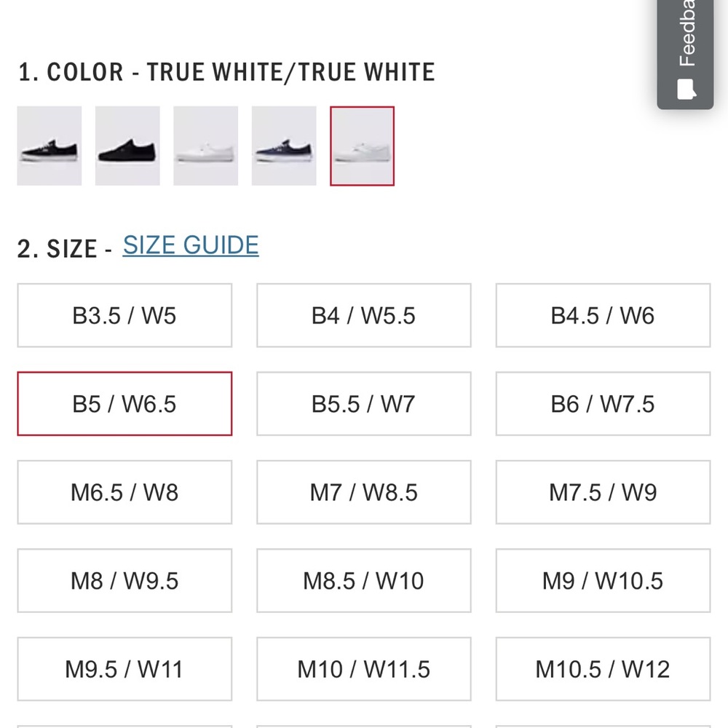728x728 pixels.
Task: Choose size M10 / W11.5
Action: 363,668
